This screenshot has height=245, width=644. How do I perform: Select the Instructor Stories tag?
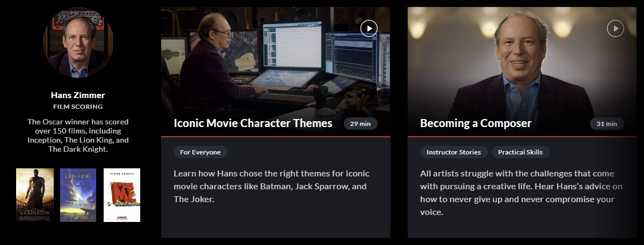click(454, 152)
